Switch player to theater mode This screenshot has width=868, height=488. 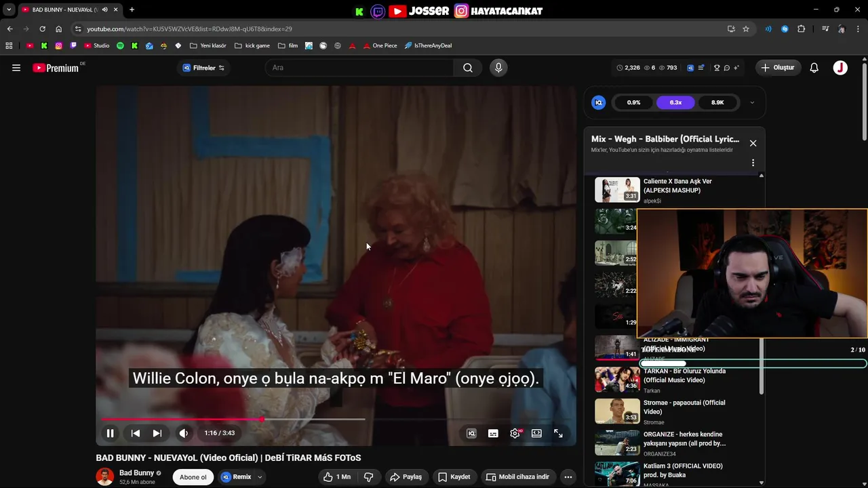coord(536,433)
